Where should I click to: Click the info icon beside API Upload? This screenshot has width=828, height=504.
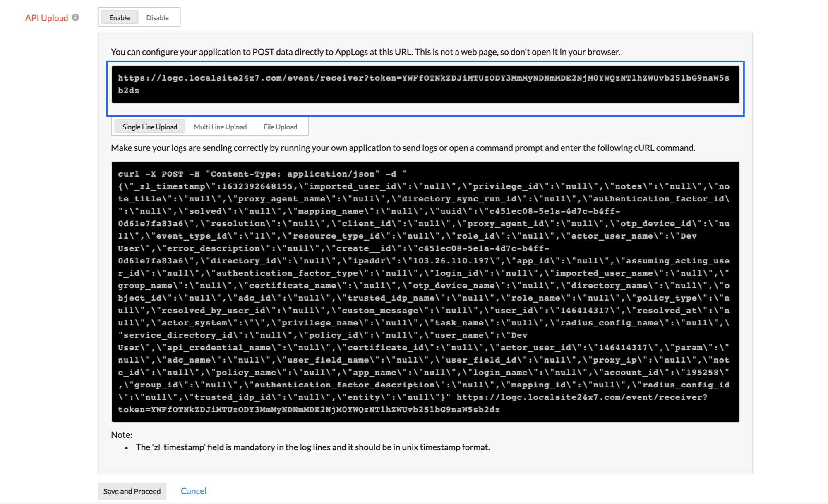pos(75,17)
